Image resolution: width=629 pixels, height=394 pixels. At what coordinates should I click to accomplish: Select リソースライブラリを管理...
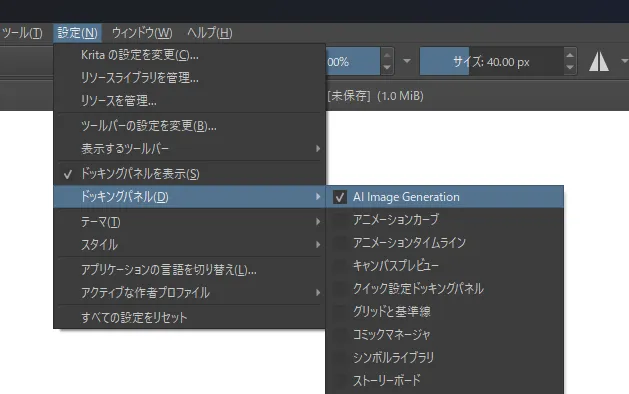(x=189, y=77)
